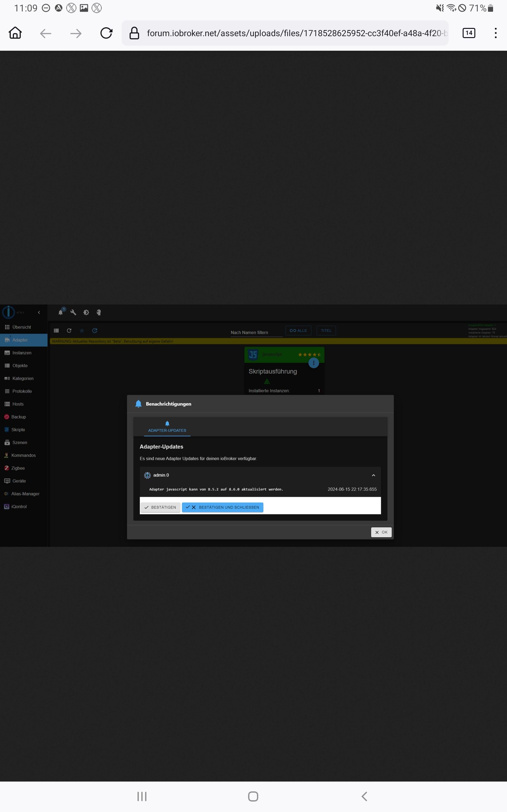
Task: Toggle expert mode head icon
Action: pos(99,312)
